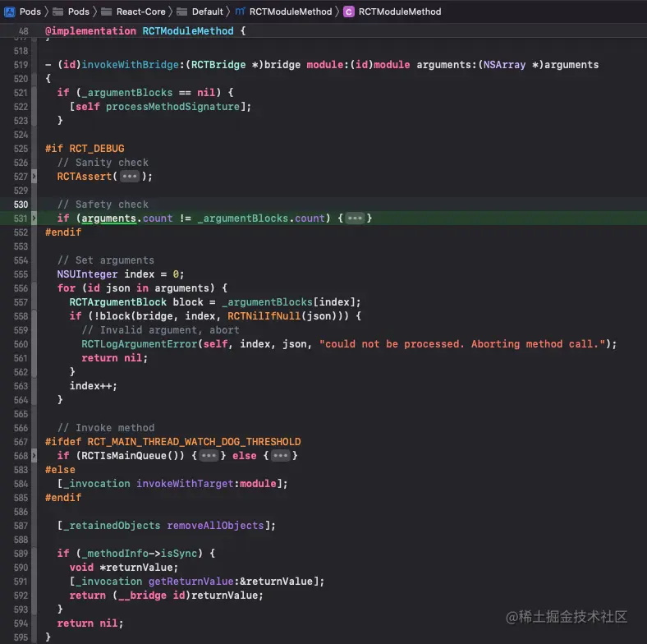The width and height of the screenshot is (647, 644).
Task: Click the #else directive on line 583
Action: [x=60, y=470]
